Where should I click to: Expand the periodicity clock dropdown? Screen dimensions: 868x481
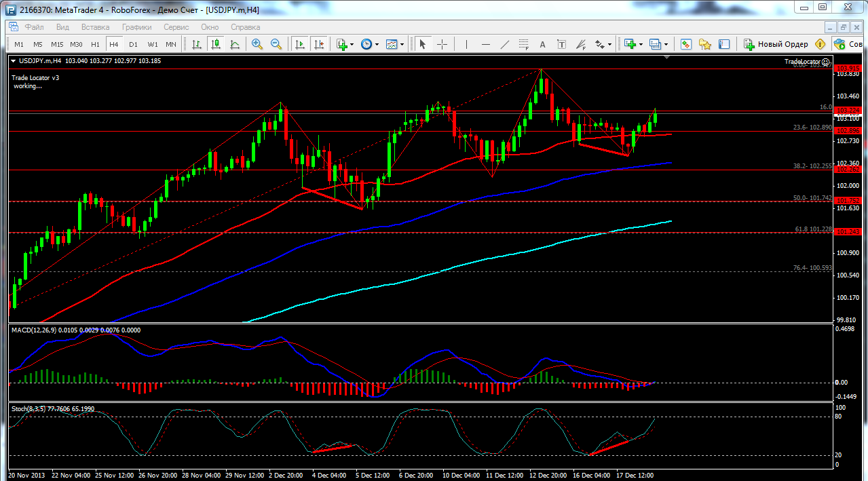pos(377,45)
